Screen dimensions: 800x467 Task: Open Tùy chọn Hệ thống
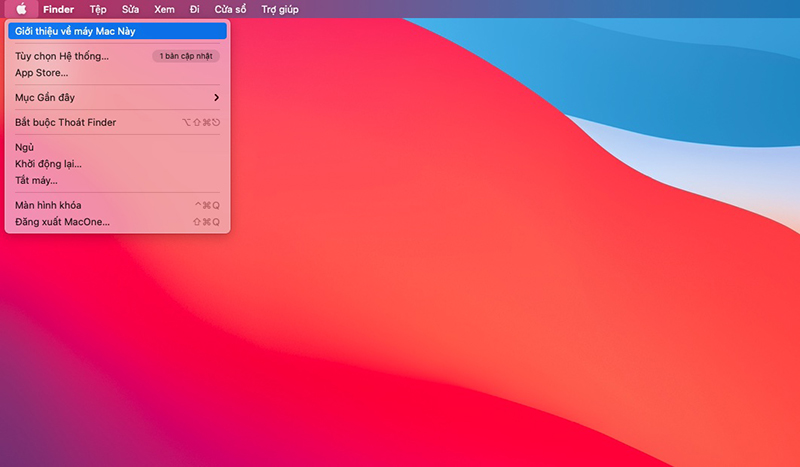[x=62, y=56]
